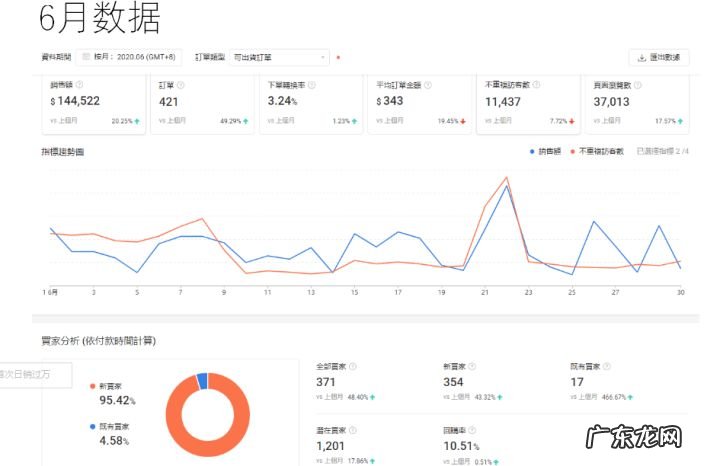Click the 潛在買家 value 1,201

330,446
